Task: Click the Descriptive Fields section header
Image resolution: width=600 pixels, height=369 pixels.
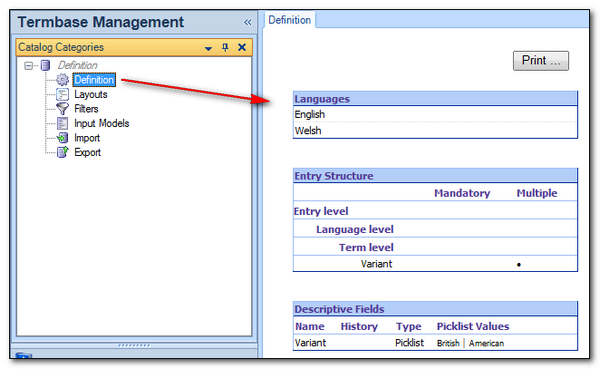Action: pyautogui.click(x=435, y=309)
